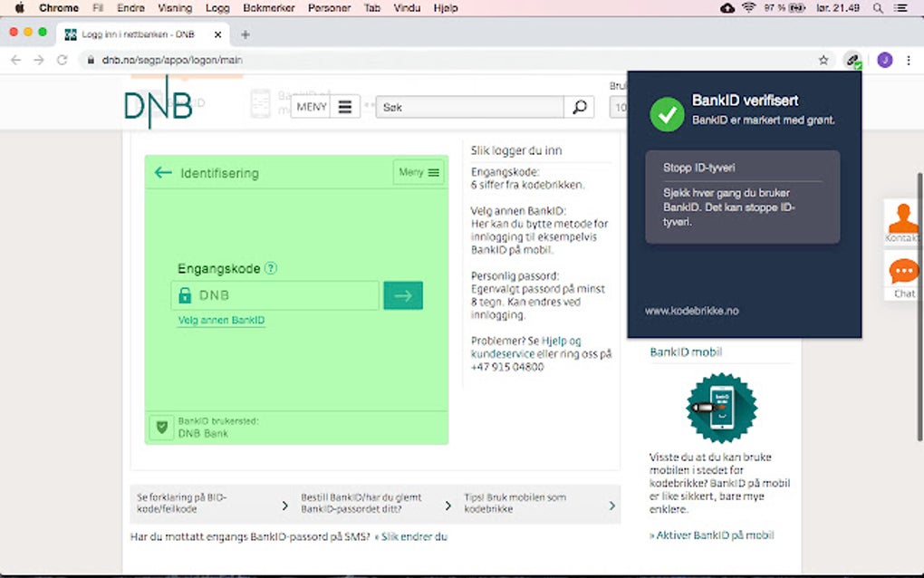Reload the page

[62, 60]
